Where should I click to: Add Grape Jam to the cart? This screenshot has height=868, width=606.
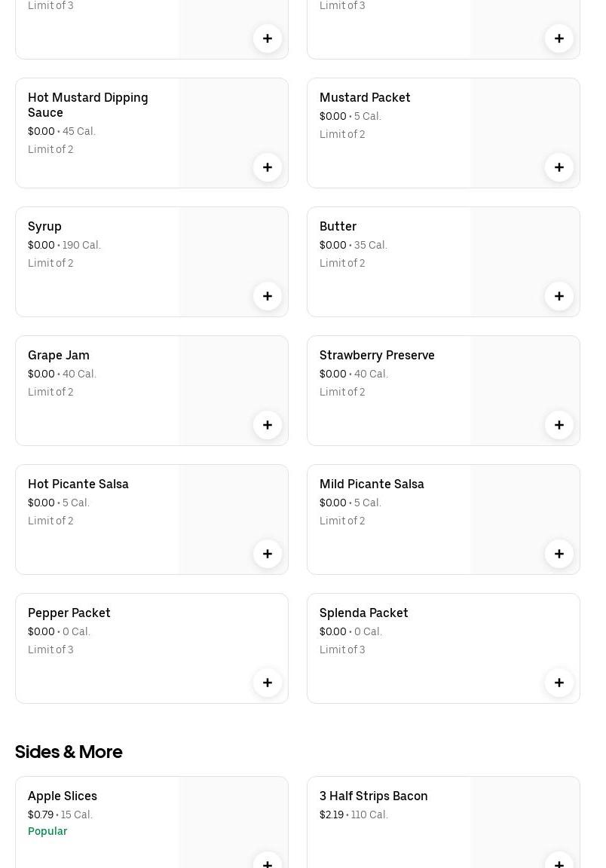[x=268, y=425]
